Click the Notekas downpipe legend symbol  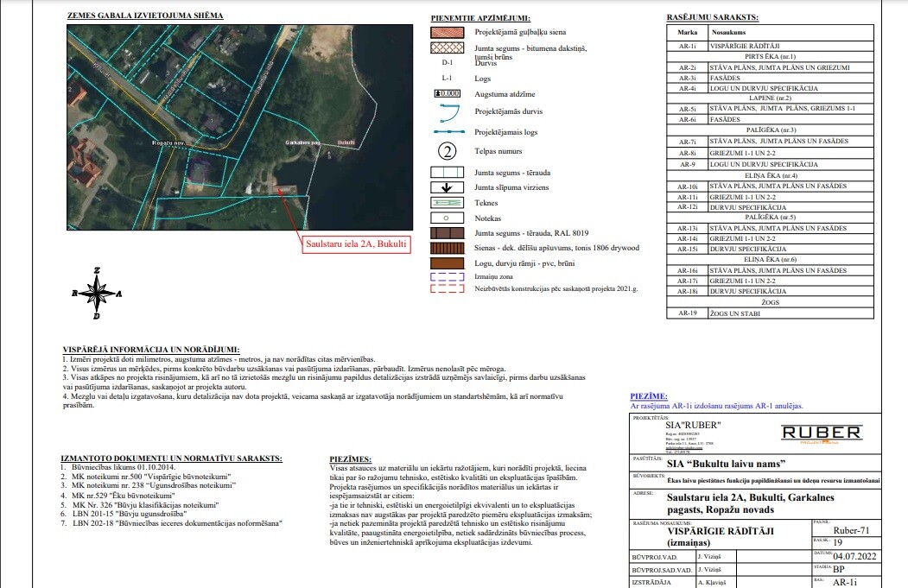coord(447,218)
